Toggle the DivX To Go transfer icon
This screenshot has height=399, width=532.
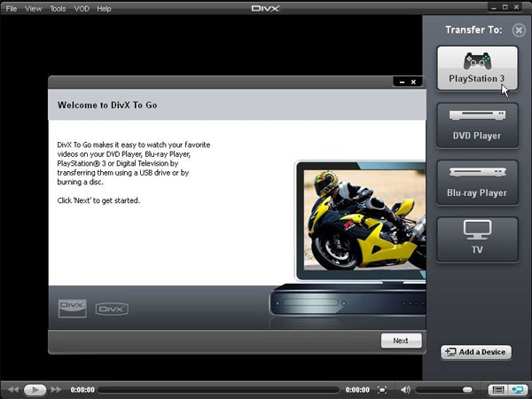pos(518,390)
